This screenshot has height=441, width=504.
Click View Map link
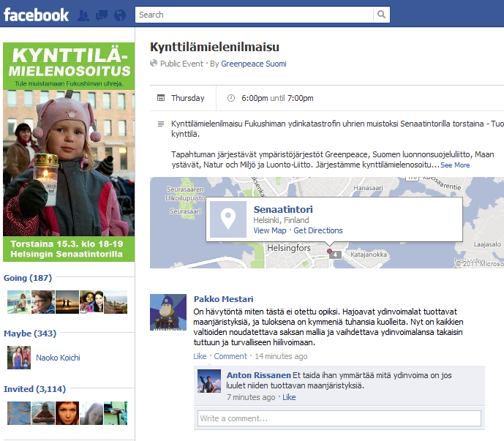(270, 230)
